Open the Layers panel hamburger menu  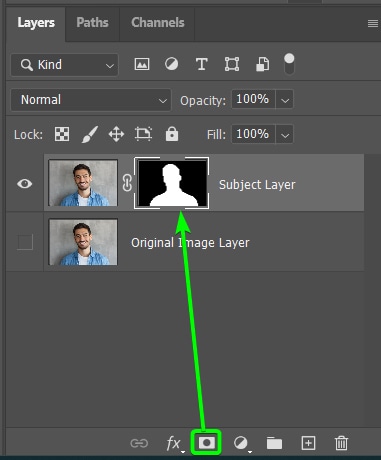tap(373, 23)
